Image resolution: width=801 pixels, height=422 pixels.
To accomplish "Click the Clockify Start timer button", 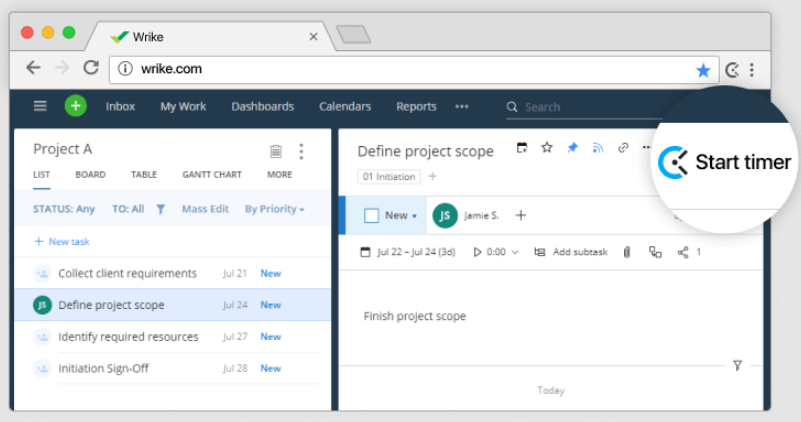I will [x=724, y=162].
